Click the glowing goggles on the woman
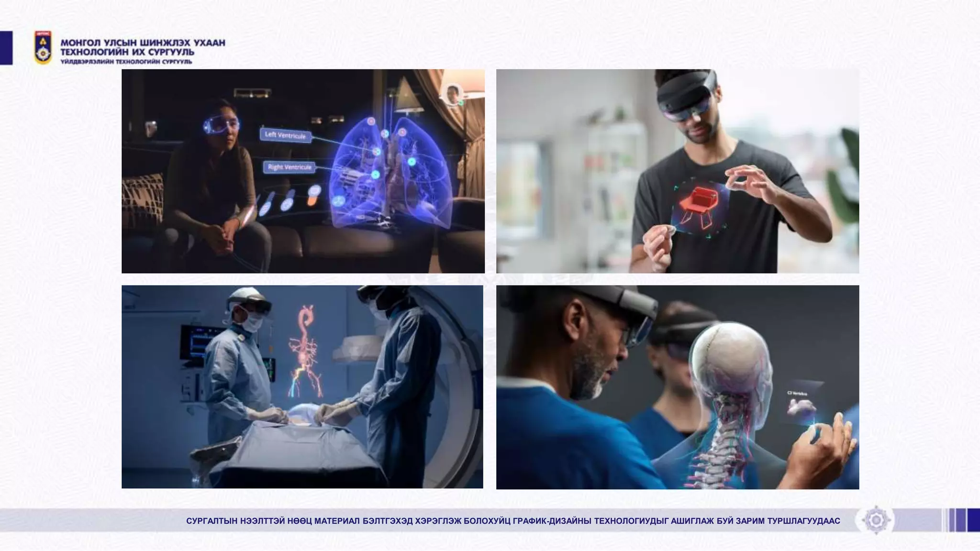Image resolution: width=980 pixels, height=551 pixels. pos(221,125)
